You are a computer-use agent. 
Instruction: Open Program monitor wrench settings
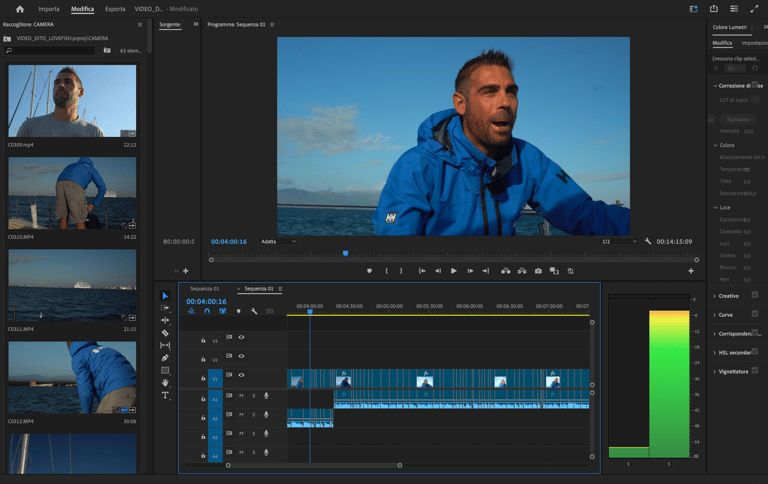pyautogui.click(x=648, y=241)
